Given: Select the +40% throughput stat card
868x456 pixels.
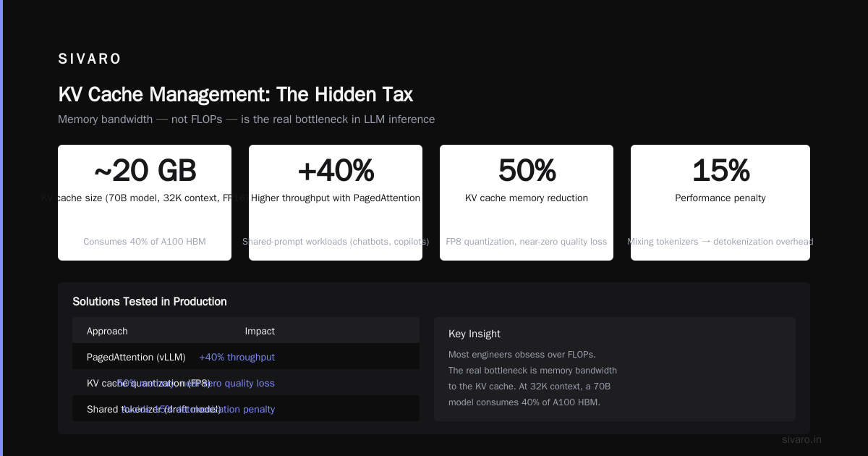Looking at the screenshot, I should (336, 203).
